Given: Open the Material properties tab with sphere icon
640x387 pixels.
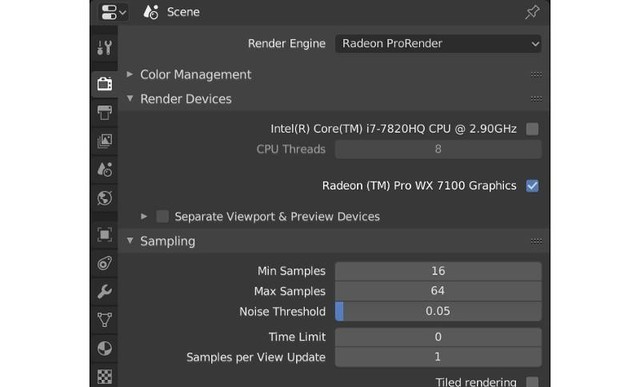Looking at the screenshot, I should point(104,348).
